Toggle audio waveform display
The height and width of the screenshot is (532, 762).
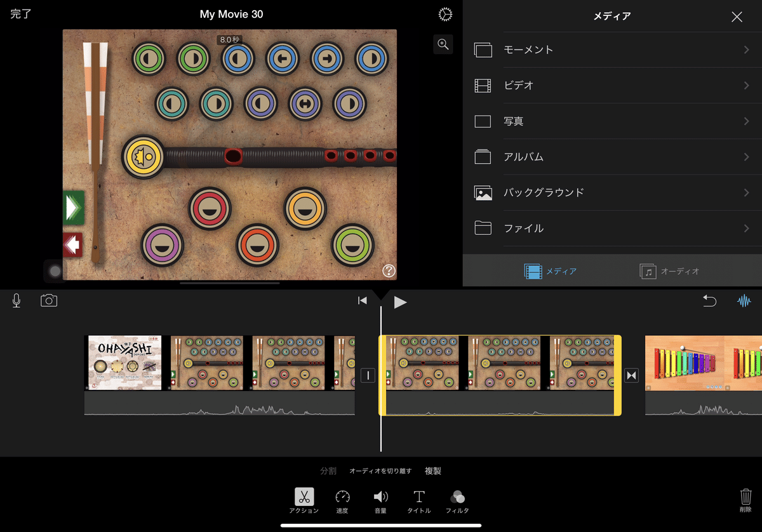[x=744, y=301]
